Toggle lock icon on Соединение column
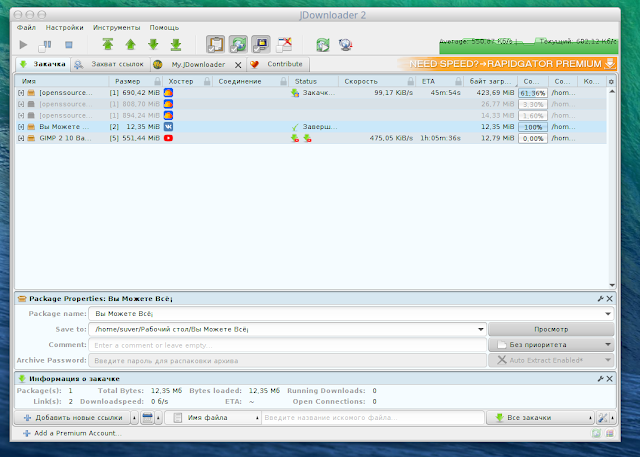Screen dimensions: 640x457 tap(284, 81)
